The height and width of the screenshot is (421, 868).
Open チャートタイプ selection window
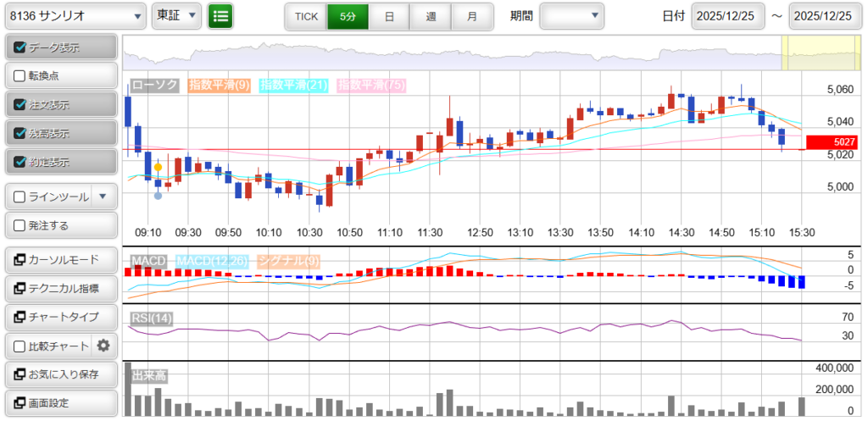59,317
